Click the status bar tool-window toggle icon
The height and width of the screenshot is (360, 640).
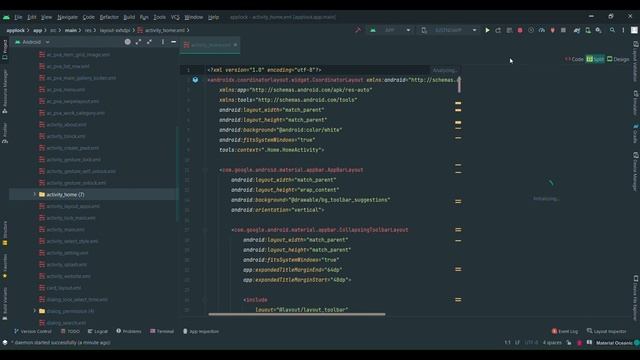point(5,342)
